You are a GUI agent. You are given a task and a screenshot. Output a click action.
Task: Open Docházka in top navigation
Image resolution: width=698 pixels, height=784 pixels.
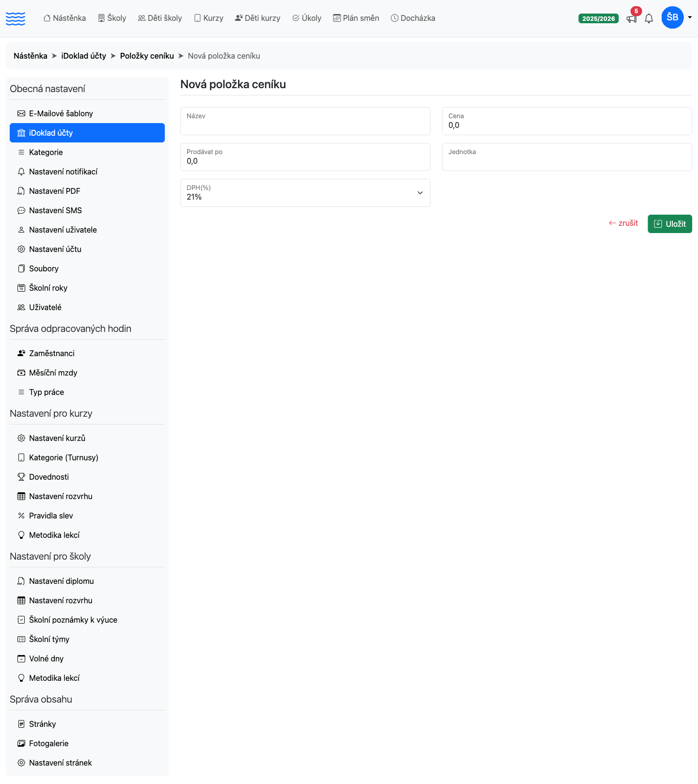(x=413, y=18)
